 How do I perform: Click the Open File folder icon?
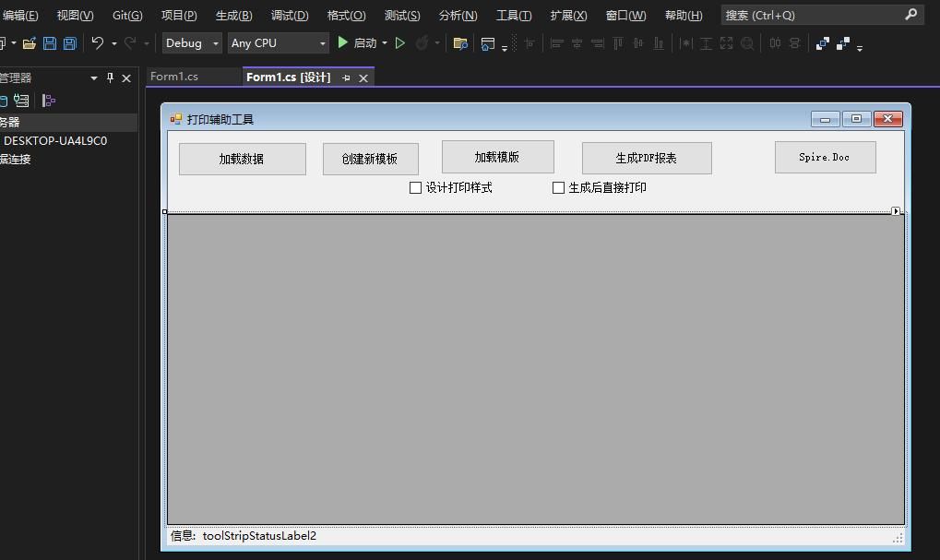coord(29,42)
